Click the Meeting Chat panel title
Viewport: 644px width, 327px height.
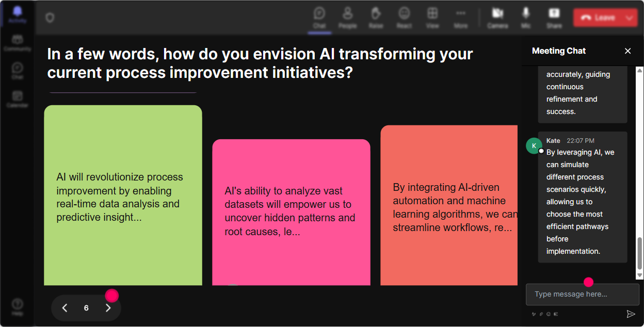[559, 51]
